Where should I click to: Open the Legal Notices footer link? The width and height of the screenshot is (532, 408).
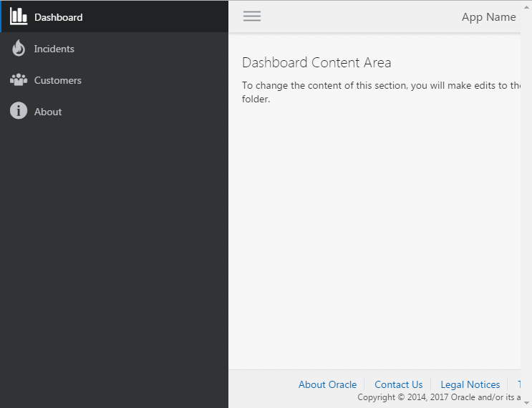pos(470,384)
